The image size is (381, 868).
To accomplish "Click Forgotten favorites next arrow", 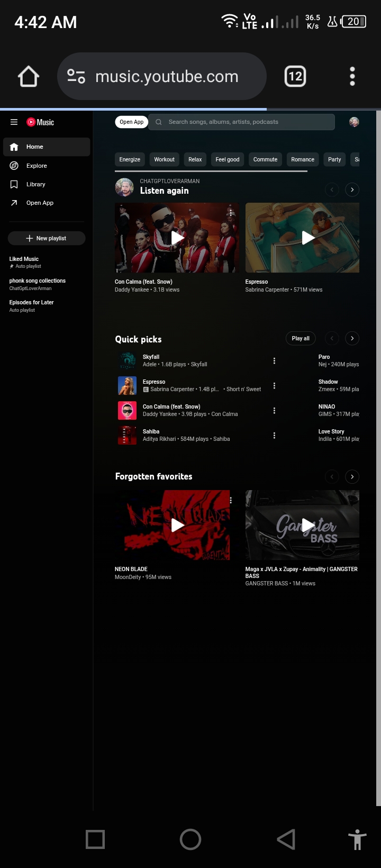I will (352, 477).
